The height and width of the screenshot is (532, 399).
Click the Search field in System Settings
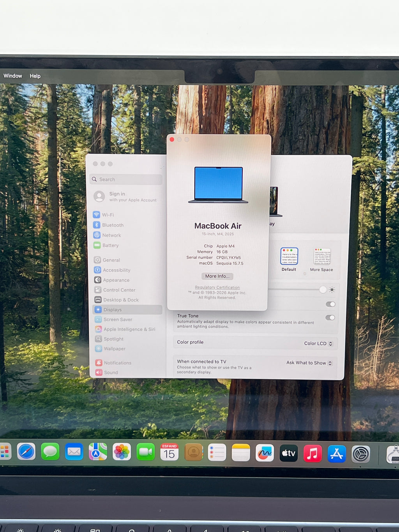pos(126,179)
